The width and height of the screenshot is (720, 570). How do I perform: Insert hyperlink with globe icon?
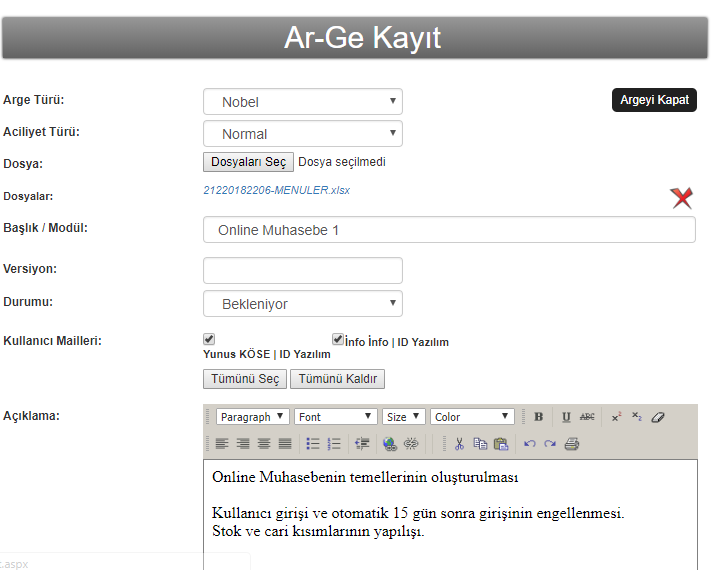(390, 444)
